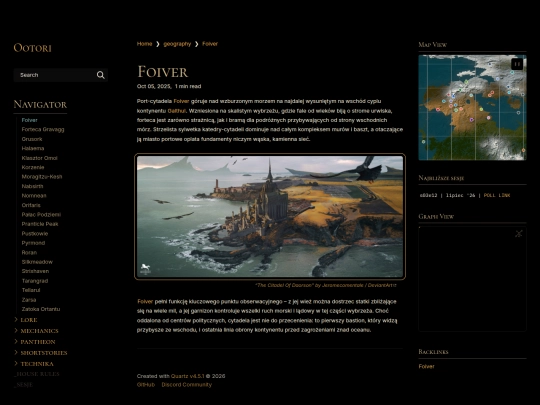This screenshot has width=540, height=405.
Task: Open Klasztor Omoi page
Action: [x=39, y=158]
